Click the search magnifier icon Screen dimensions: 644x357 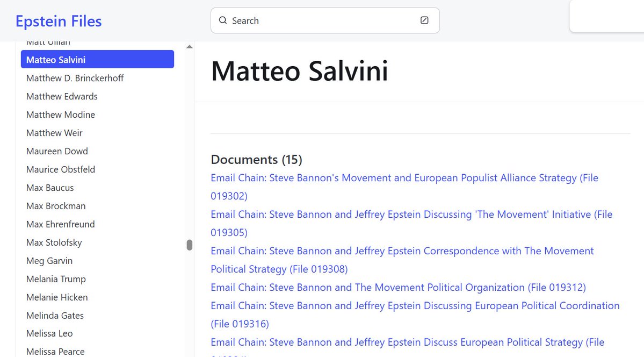pos(222,20)
